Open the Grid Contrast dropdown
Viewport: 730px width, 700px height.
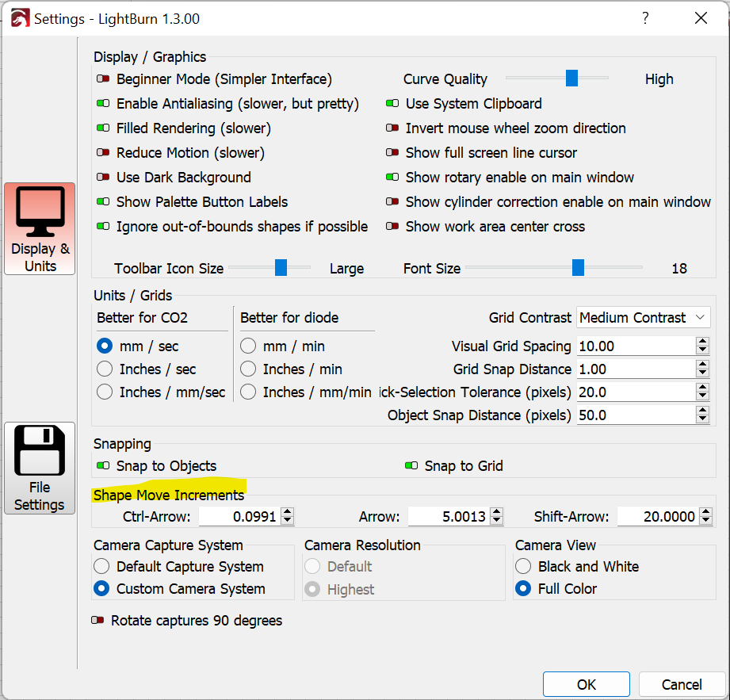(644, 318)
